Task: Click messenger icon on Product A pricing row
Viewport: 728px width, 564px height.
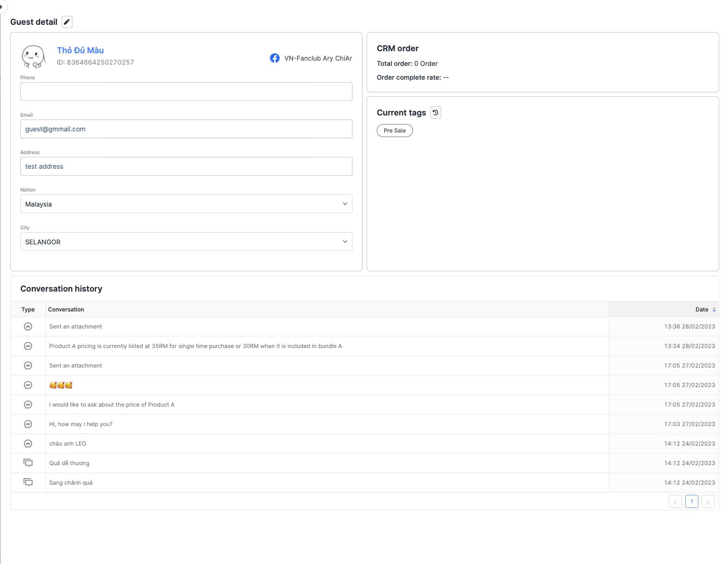Action: coord(28,346)
